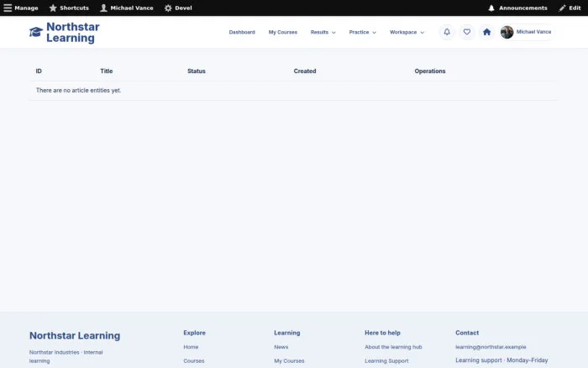Click the Northstar Learning header title

point(73,32)
